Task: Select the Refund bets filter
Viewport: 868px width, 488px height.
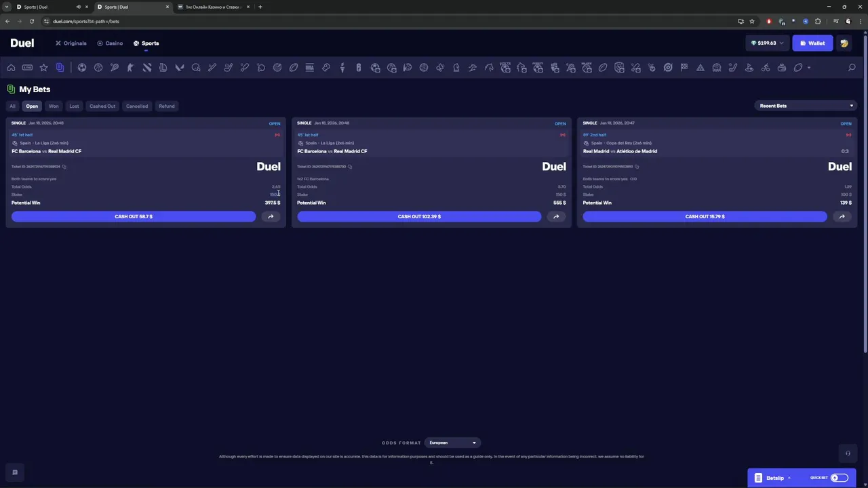Action: [167, 106]
